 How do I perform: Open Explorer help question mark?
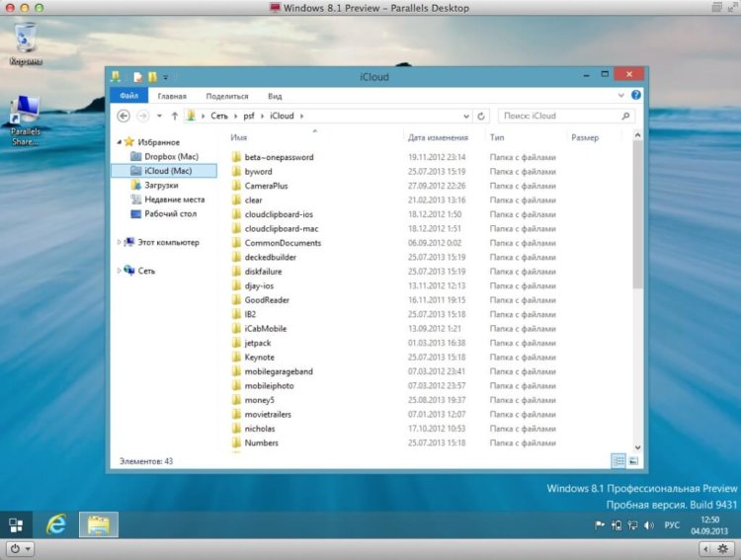636,95
